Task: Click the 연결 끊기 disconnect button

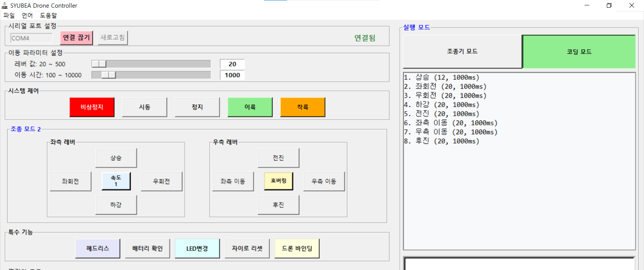Action: point(77,38)
